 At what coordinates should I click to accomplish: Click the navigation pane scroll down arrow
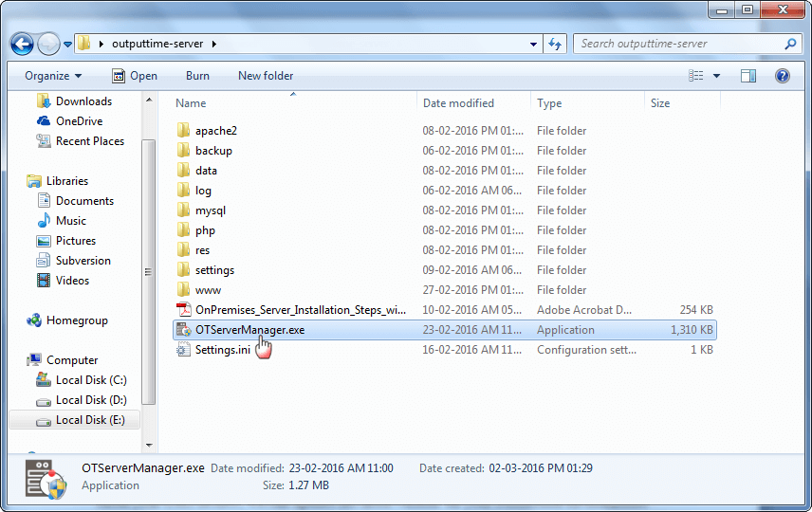(x=149, y=446)
